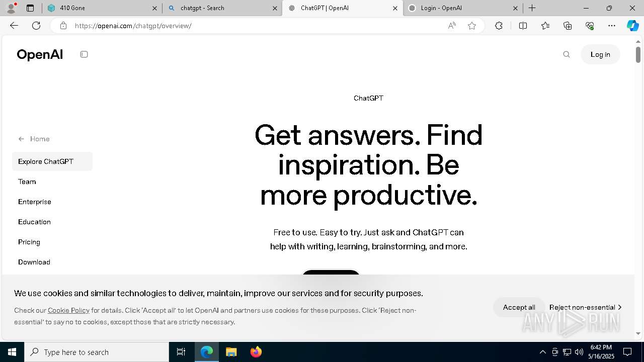
Task: Show hidden tray icons chevron
Action: tap(542, 352)
